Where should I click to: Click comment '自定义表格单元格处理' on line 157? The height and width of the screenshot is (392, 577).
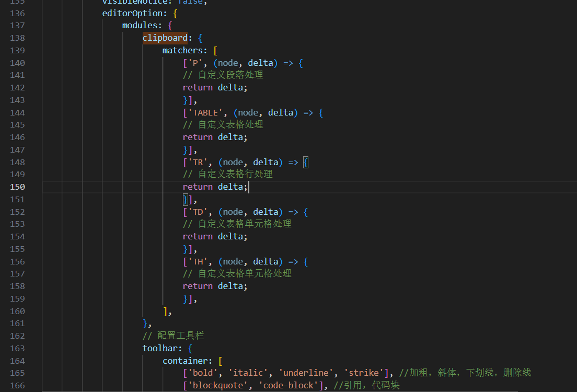click(x=245, y=274)
